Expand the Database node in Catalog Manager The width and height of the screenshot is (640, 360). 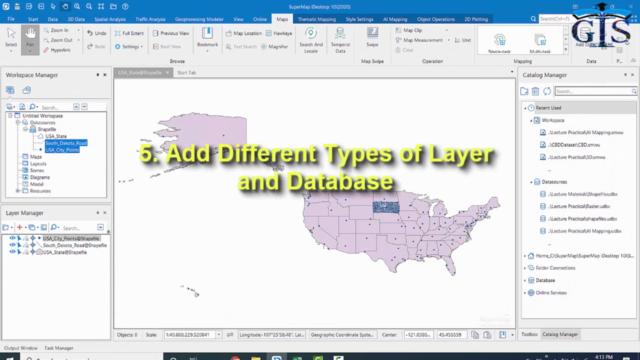click(x=525, y=280)
